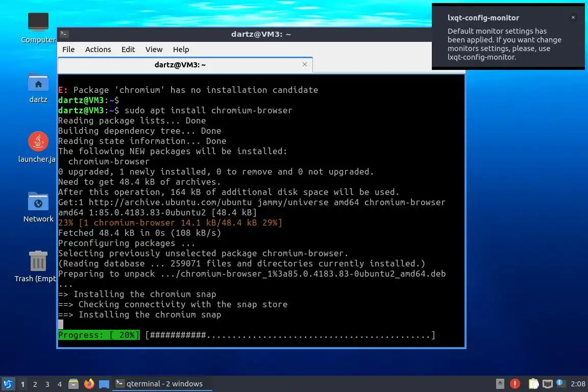This screenshot has height=392, width=588.
Task: Open the Actions menu in qterminal
Action: [98, 50]
